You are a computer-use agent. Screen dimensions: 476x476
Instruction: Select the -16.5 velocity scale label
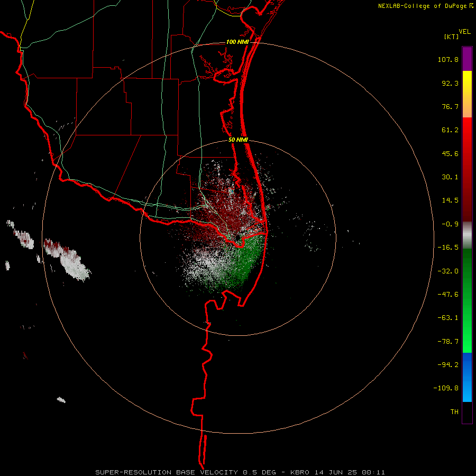point(448,248)
